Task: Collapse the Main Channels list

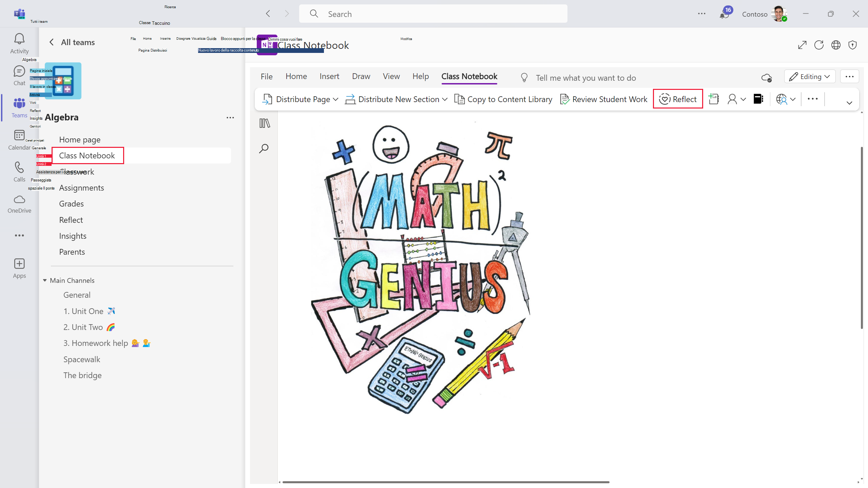Action: click(45, 280)
